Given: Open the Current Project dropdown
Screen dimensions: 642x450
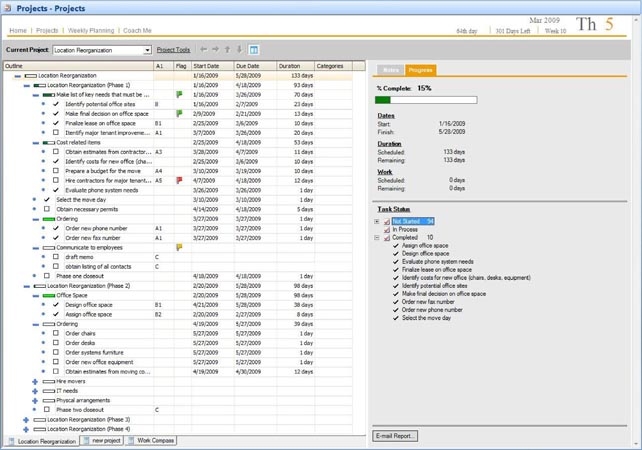Looking at the screenshot, I should [x=147, y=50].
